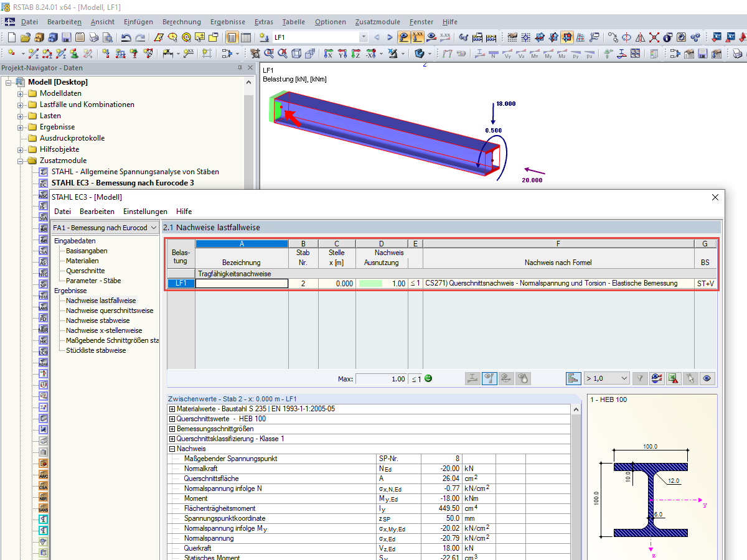Open the Ergebnisse menu

point(228,22)
